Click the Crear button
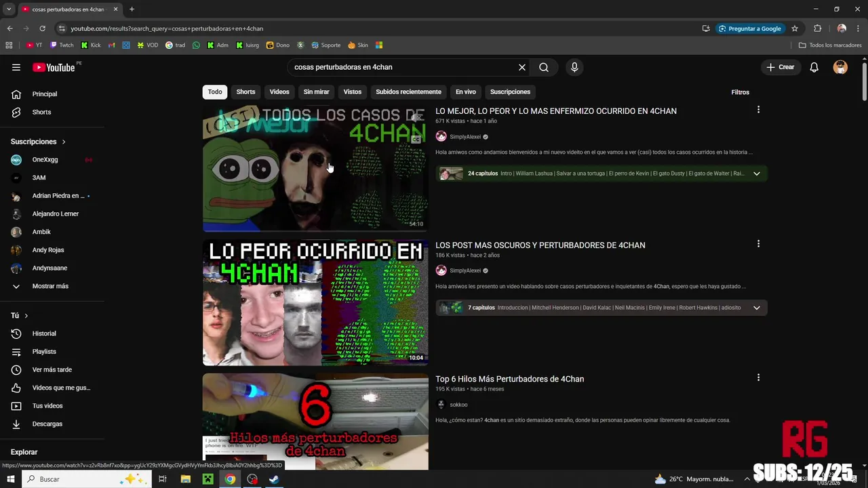This screenshot has width=868, height=488. coord(781,67)
